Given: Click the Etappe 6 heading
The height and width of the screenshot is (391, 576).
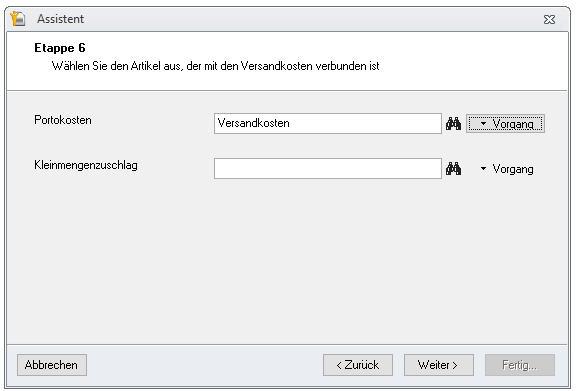Looking at the screenshot, I should 60,48.
